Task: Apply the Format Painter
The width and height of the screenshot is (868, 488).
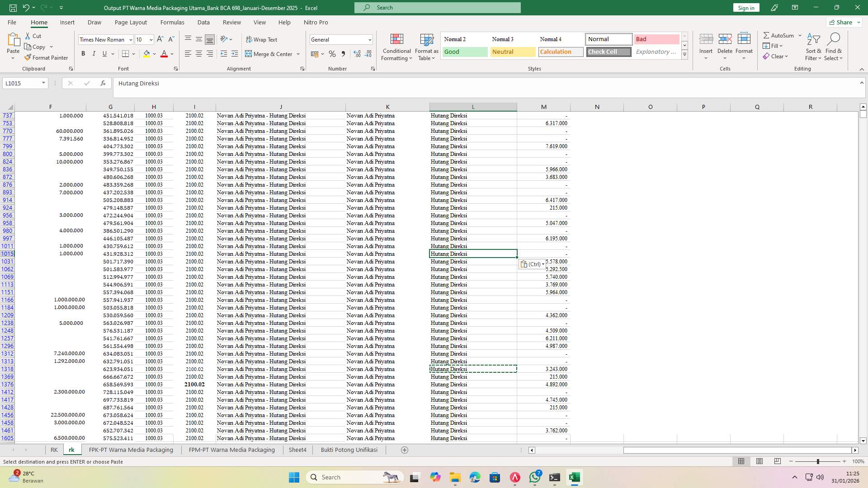Action: pyautogui.click(x=46, y=57)
